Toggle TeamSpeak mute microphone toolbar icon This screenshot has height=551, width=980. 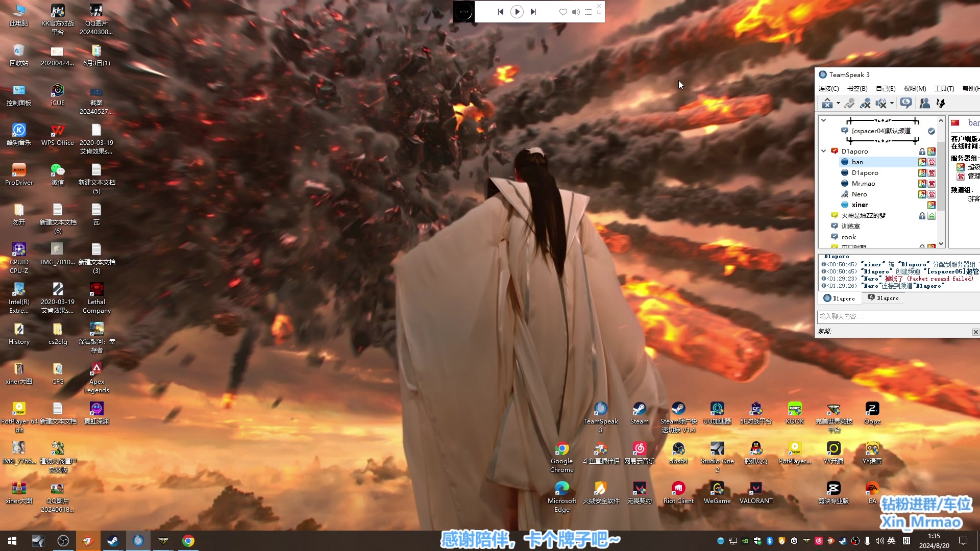[x=865, y=104]
